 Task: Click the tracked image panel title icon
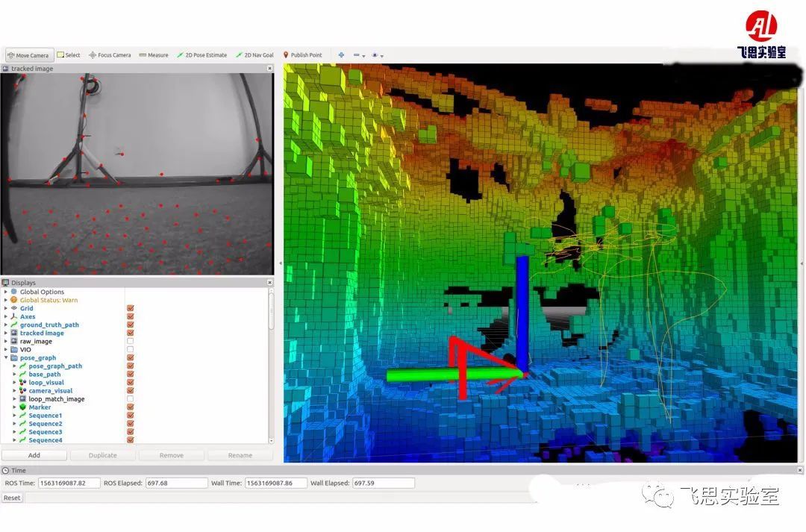click(6, 69)
